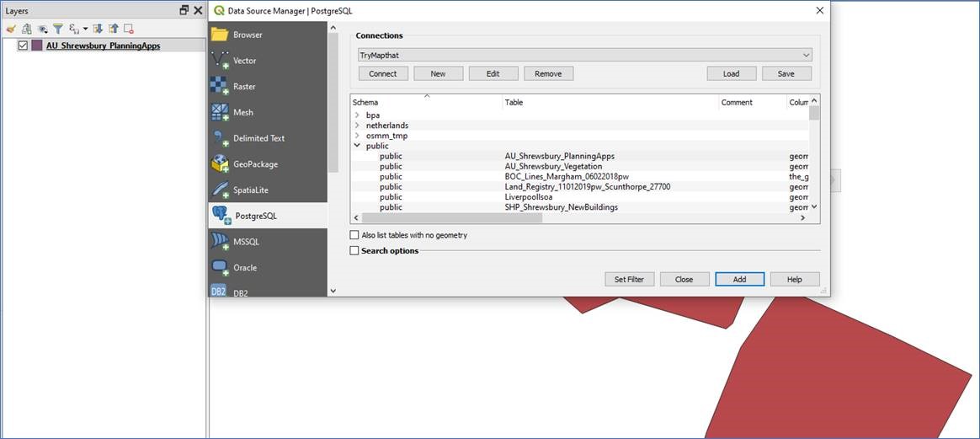Screen dimensions: 980x439
Task: Collapse the public schema
Action: (357, 146)
